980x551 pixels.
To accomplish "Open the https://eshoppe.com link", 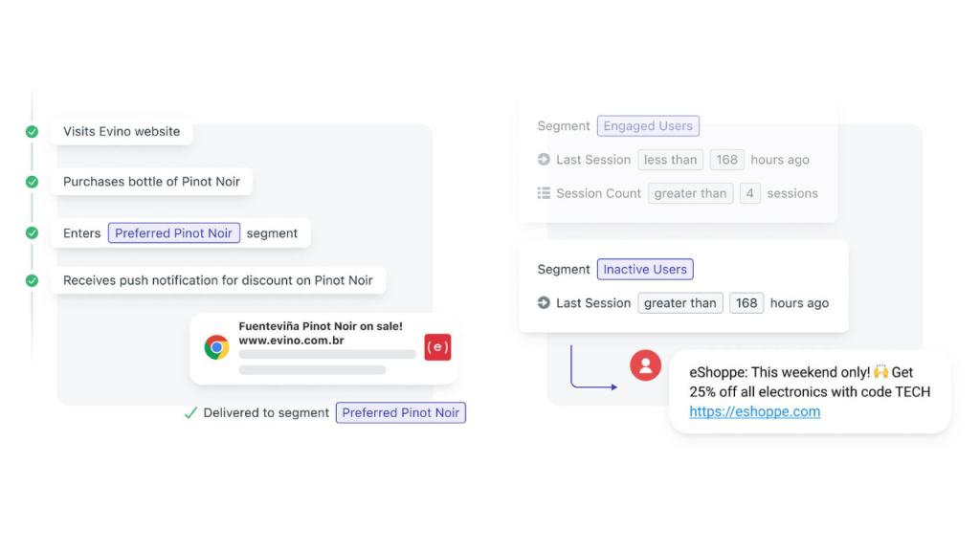I will 755,411.
